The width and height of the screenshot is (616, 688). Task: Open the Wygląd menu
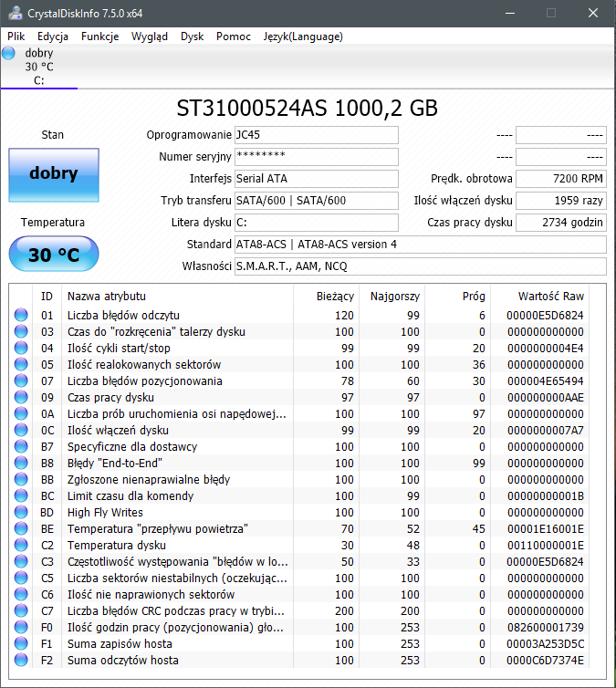[149, 36]
